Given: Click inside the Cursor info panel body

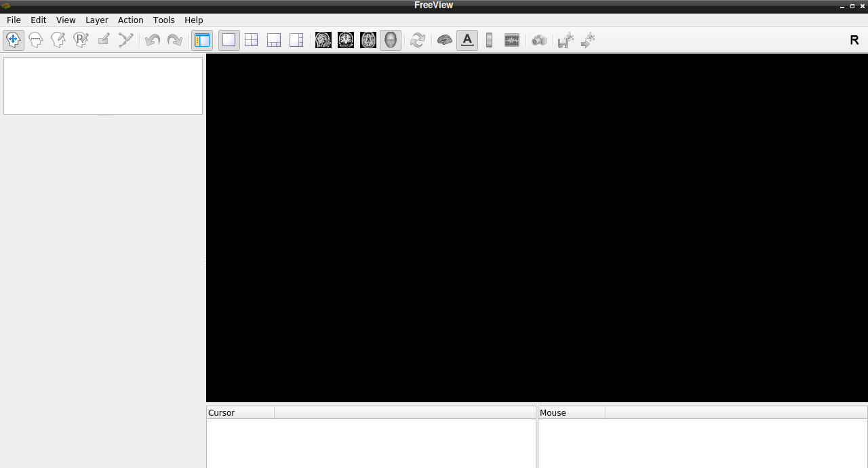Looking at the screenshot, I should point(371,443).
